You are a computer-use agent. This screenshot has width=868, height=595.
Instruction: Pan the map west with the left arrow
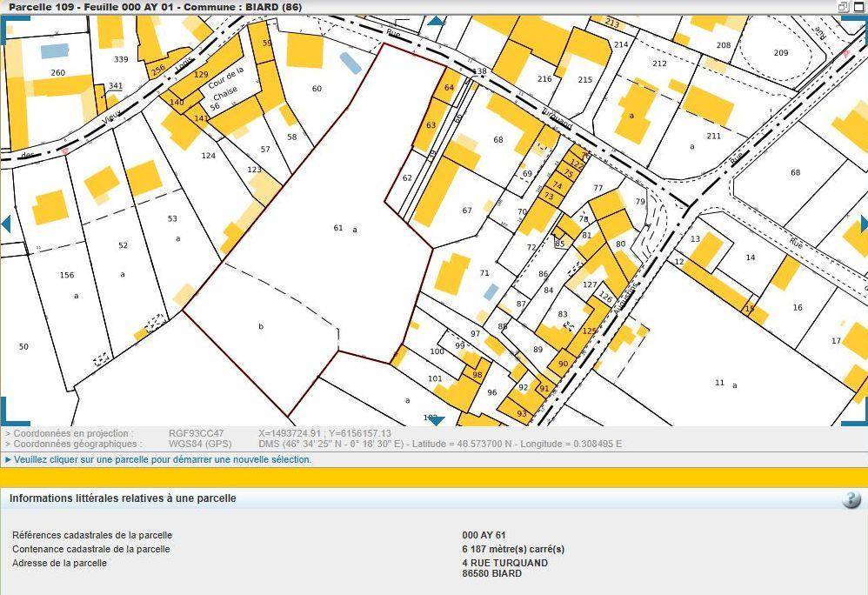[x=6, y=224]
